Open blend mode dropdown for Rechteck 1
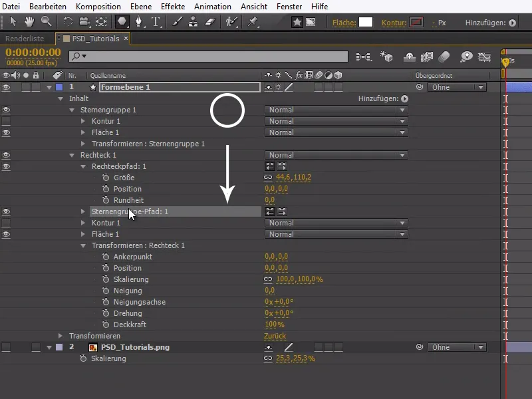The height and width of the screenshot is (399, 532). tap(336, 155)
